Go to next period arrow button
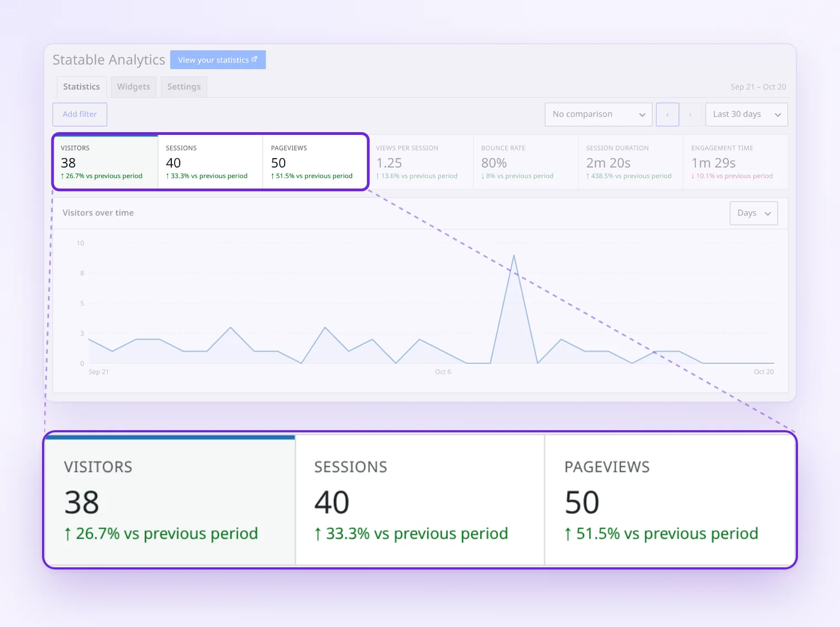 coord(690,114)
